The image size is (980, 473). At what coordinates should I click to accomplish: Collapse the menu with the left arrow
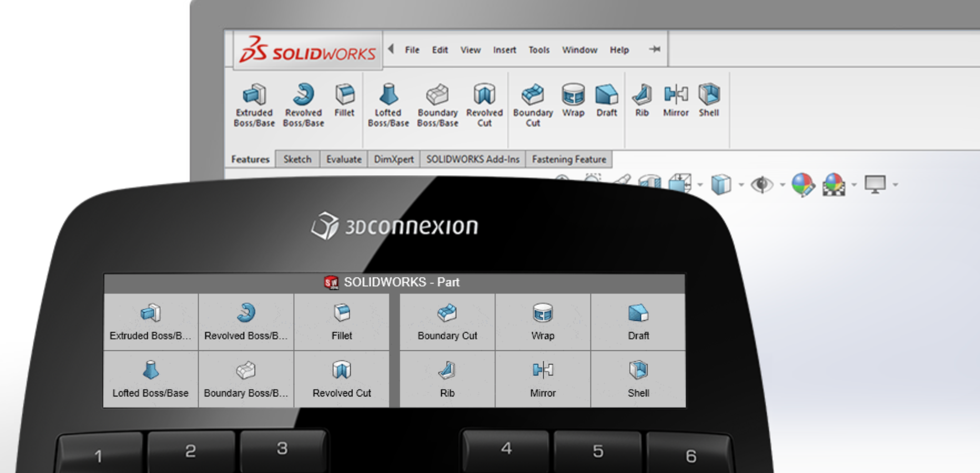click(391, 49)
